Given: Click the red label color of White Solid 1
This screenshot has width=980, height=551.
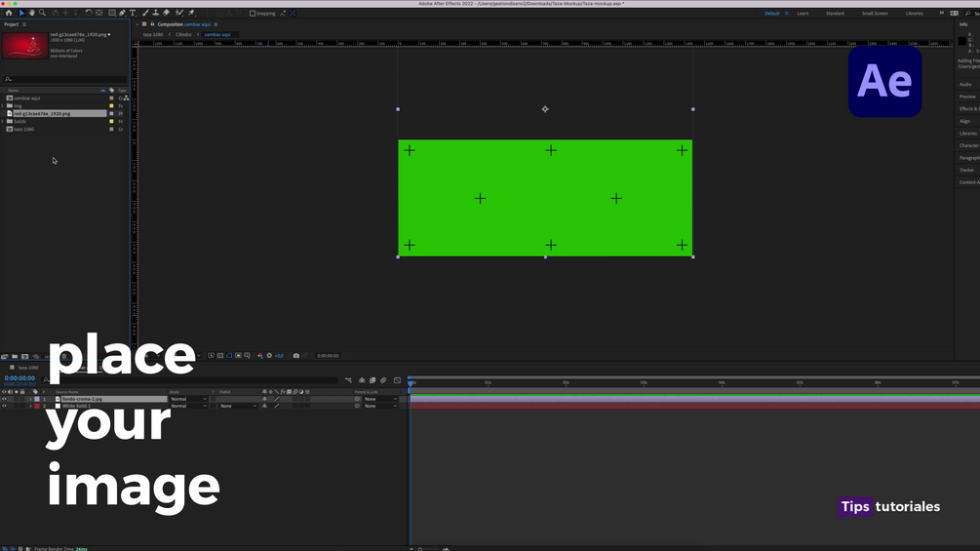Looking at the screenshot, I should pyautogui.click(x=37, y=406).
